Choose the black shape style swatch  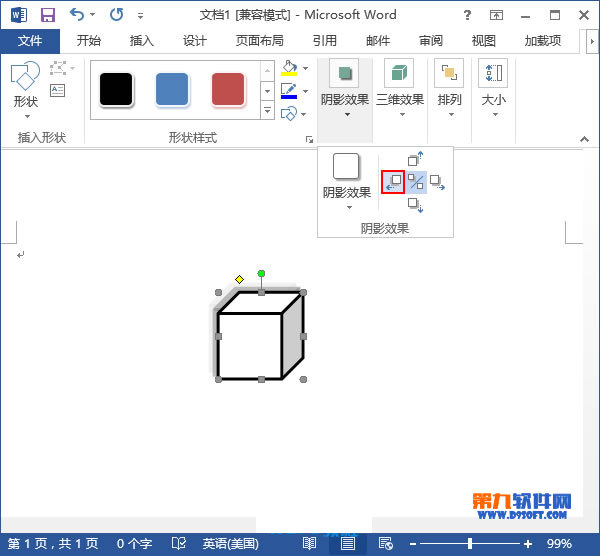(116, 90)
